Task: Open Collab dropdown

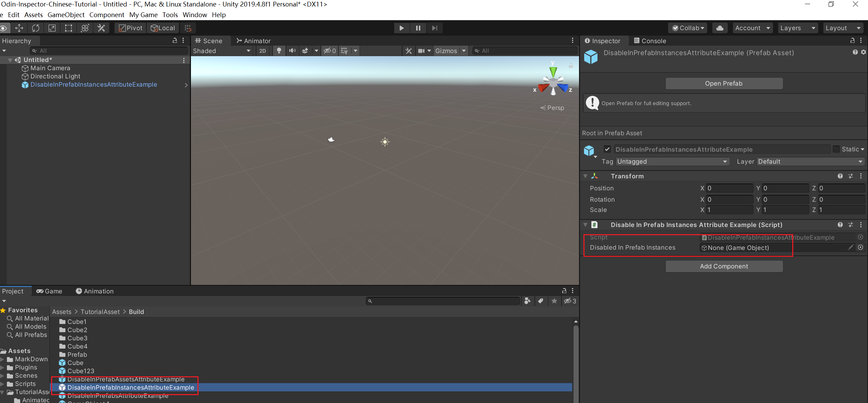Action: 688,28
